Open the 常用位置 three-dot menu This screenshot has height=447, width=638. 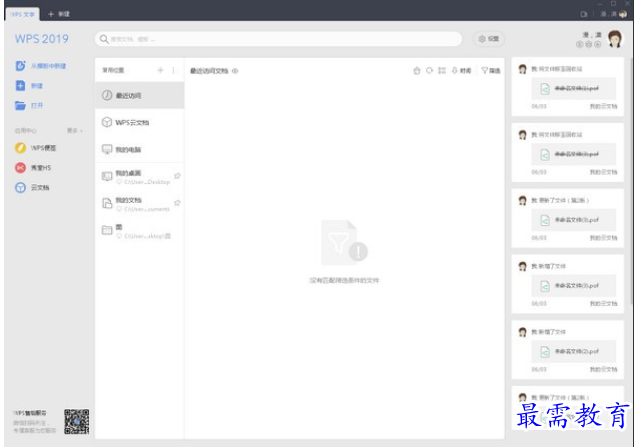[173, 70]
